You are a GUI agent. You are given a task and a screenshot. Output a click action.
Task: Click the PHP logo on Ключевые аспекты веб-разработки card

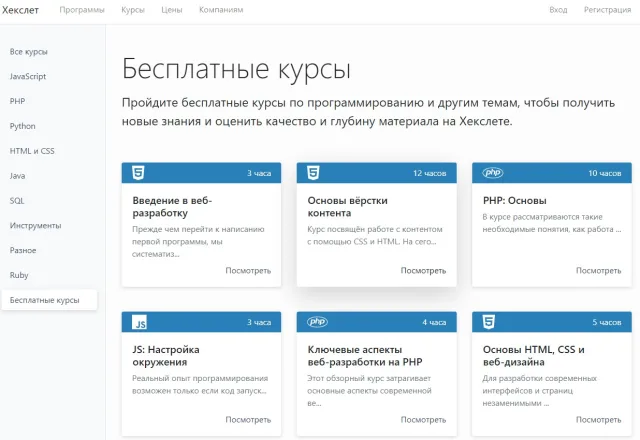pos(318,322)
